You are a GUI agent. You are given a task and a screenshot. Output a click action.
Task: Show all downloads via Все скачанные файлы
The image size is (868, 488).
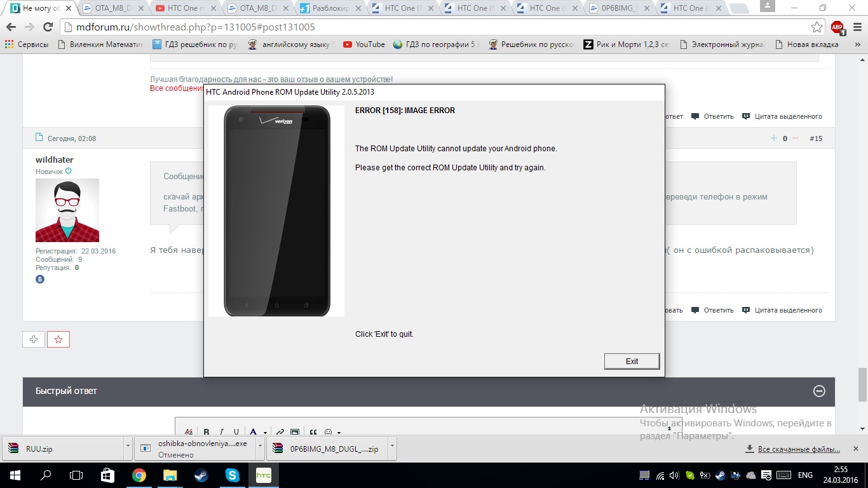tap(799, 449)
